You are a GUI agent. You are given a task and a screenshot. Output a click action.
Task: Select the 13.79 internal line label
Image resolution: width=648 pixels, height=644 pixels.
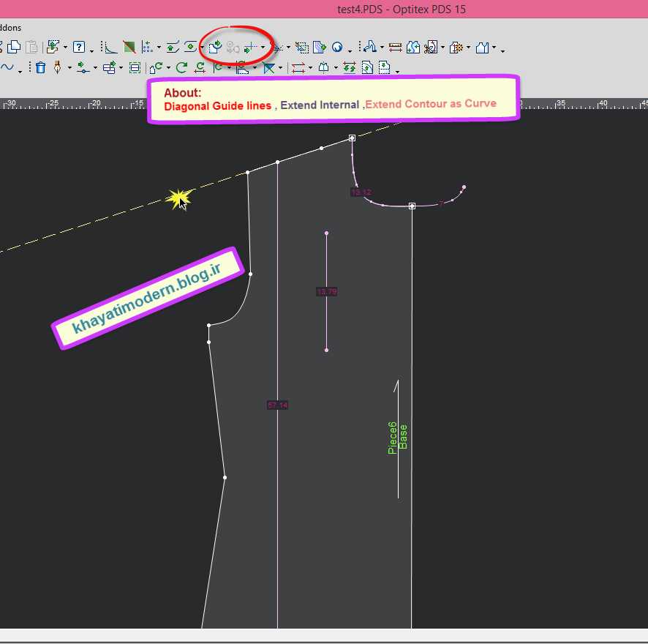[326, 291]
